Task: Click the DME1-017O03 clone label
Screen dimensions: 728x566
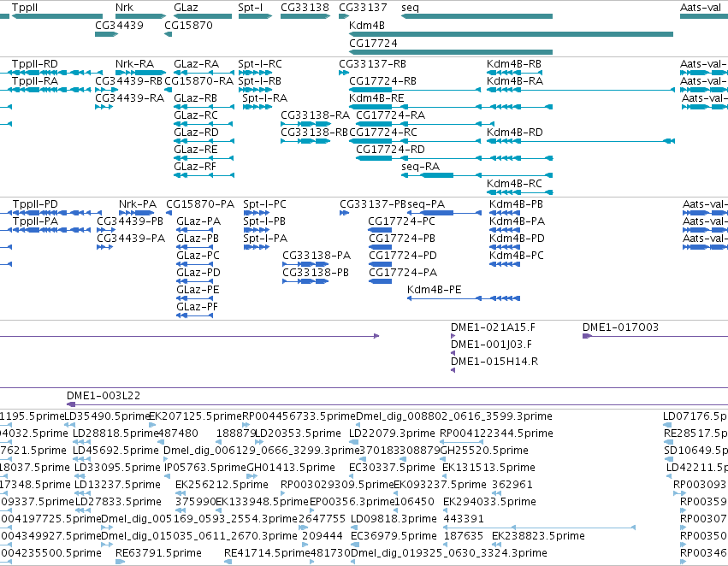Action: 621,327
